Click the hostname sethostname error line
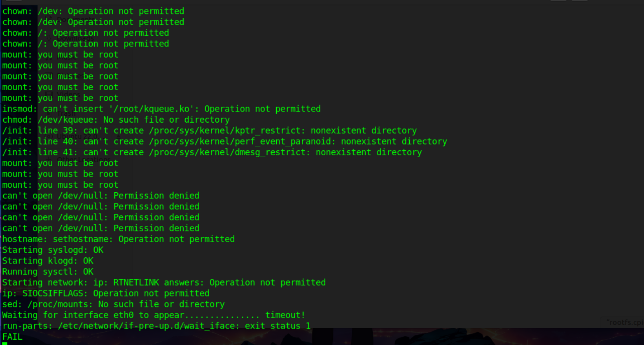Screen dimensions: 644x345 click(x=119, y=239)
